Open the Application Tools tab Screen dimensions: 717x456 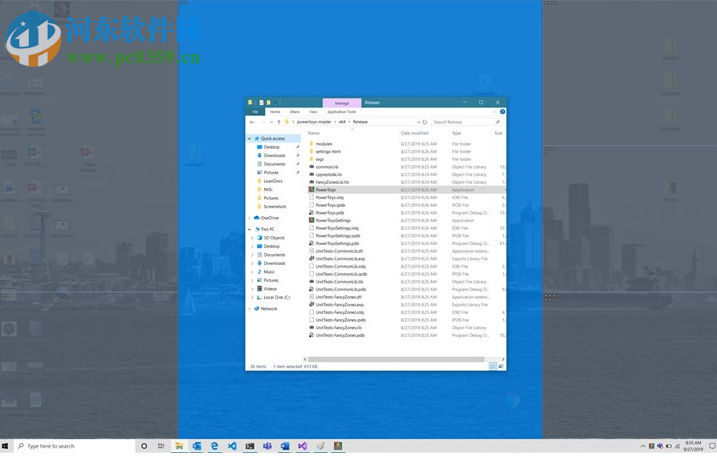pyautogui.click(x=341, y=112)
